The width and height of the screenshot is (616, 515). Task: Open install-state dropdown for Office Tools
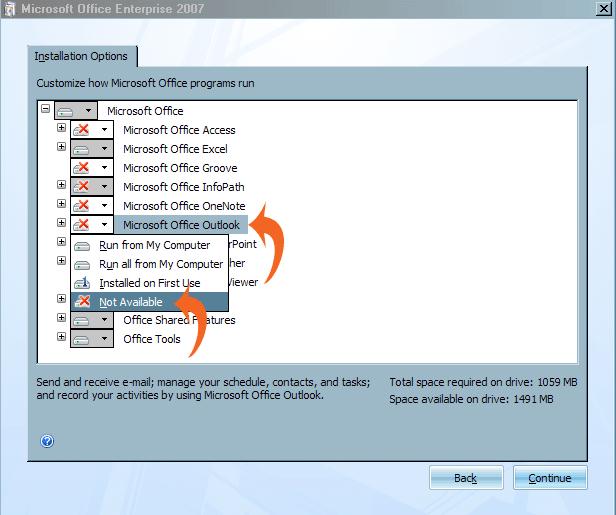(x=92, y=339)
